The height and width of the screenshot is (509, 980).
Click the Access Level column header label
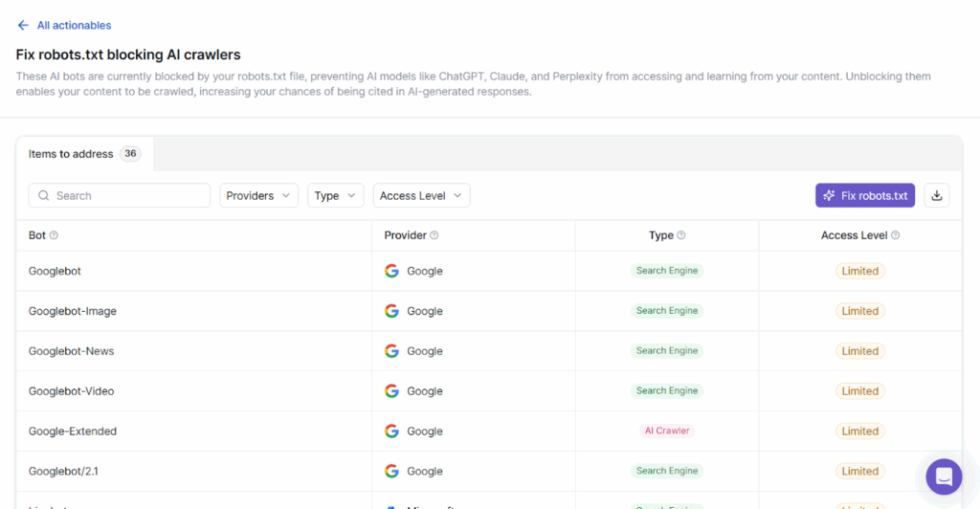click(854, 235)
